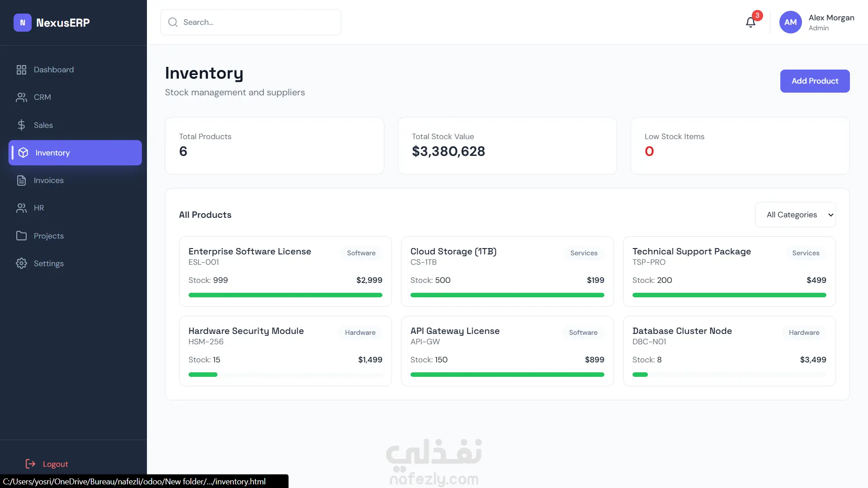
Task: Click the TSP-PRO product code
Action: coord(649,262)
